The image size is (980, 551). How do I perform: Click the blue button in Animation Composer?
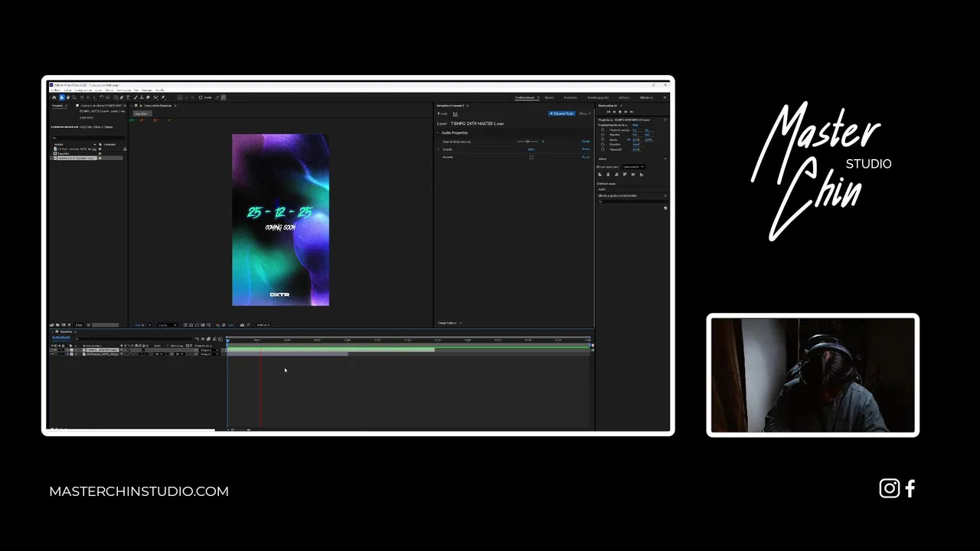(562, 113)
